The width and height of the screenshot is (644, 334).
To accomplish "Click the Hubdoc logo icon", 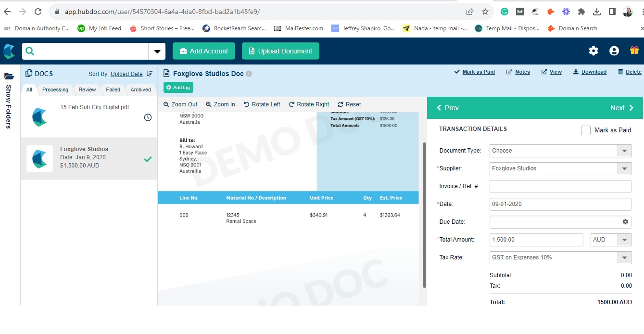I will pyautogui.click(x=9, y=51).
